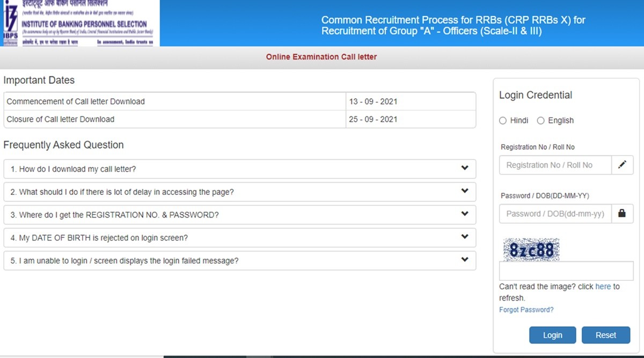Screen dimensions: 644x358
Task: Click lock icon beside Password field
Action: tap(622, 214)
